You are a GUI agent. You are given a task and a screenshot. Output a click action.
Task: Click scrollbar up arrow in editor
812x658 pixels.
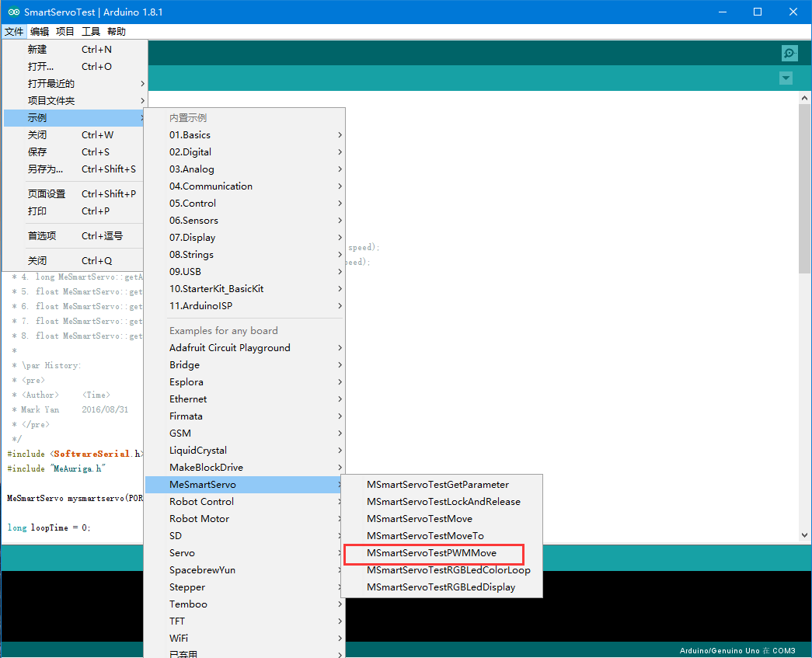click(x=804, y=97)
